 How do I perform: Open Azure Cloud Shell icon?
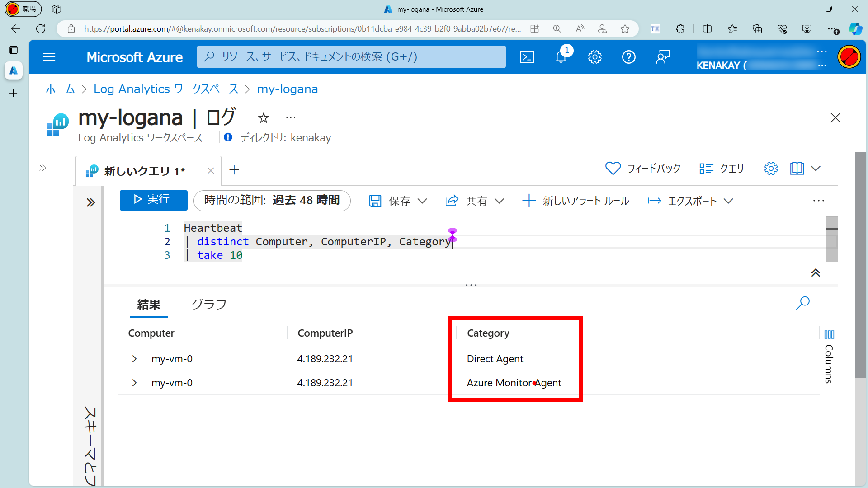click(527, 57)
